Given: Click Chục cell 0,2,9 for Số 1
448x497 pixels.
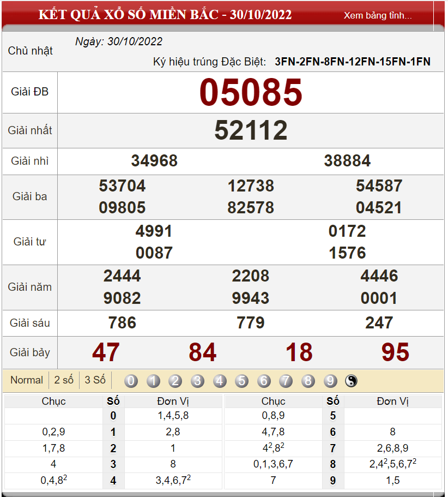Looking at the screenshot, I should coord(53,432).
